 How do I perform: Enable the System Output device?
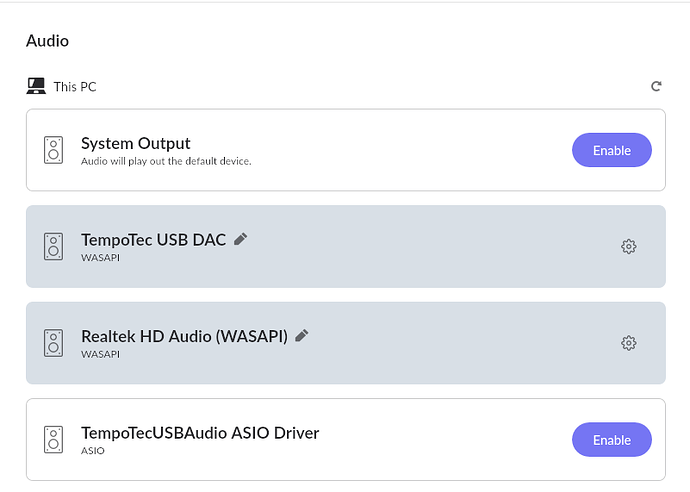pos(612,150)
